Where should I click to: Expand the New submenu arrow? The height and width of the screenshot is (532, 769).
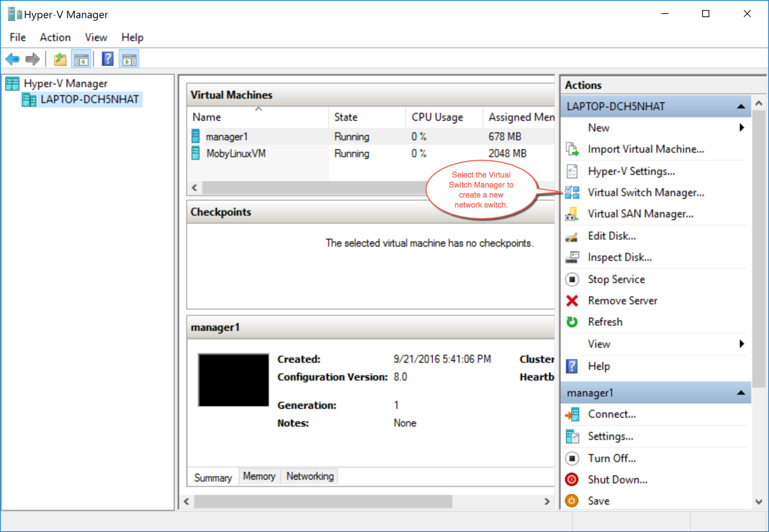point(741,127)
